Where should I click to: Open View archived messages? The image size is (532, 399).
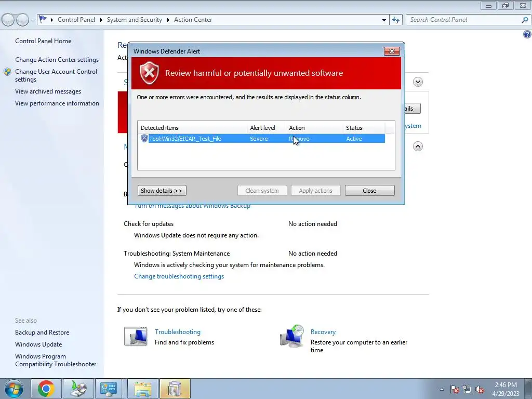pos(48,91)
